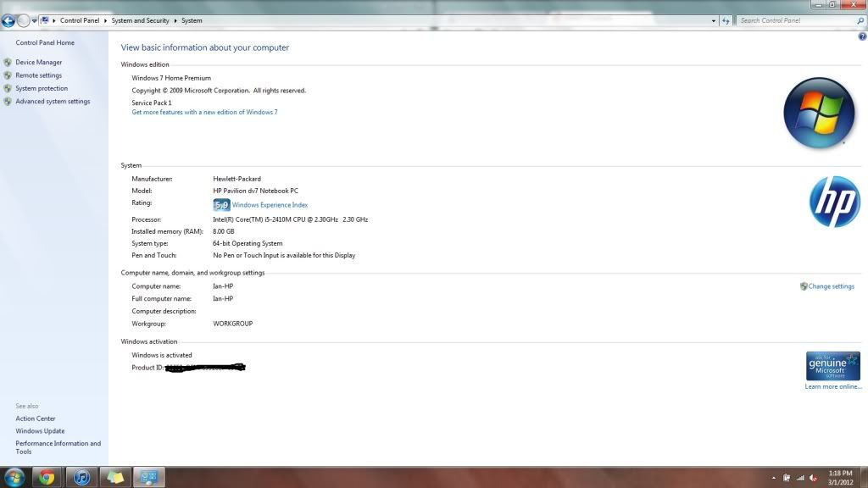868x488 pixels.
Task: Click the Windows Experience Index rating badge
Action: tap(221, 205)
